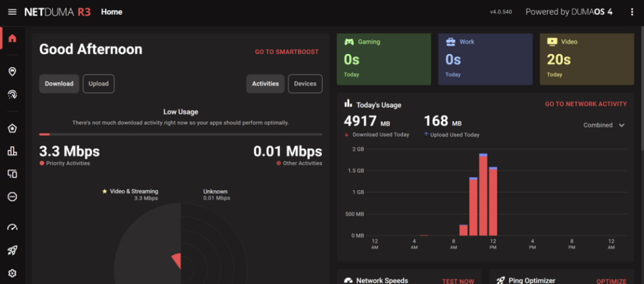This screenshot has height=284, width=644.
Task: Click the red wedge in radial chart
Action: [x=177, y=261]
